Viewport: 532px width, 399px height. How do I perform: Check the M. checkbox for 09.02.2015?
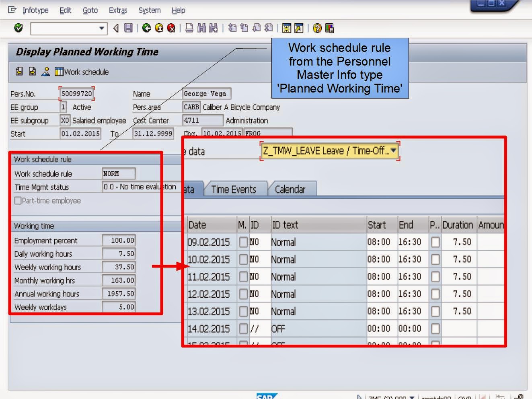point(243,242)
